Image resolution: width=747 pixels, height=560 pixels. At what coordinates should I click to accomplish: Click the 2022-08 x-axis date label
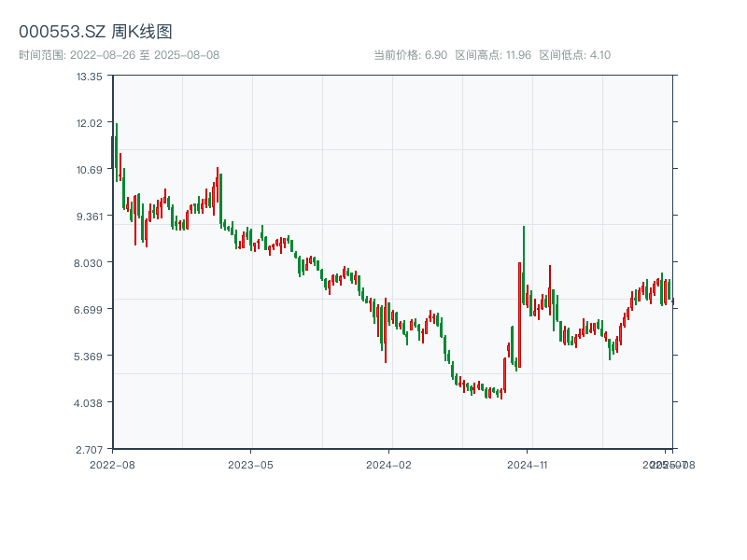[112, 464]
